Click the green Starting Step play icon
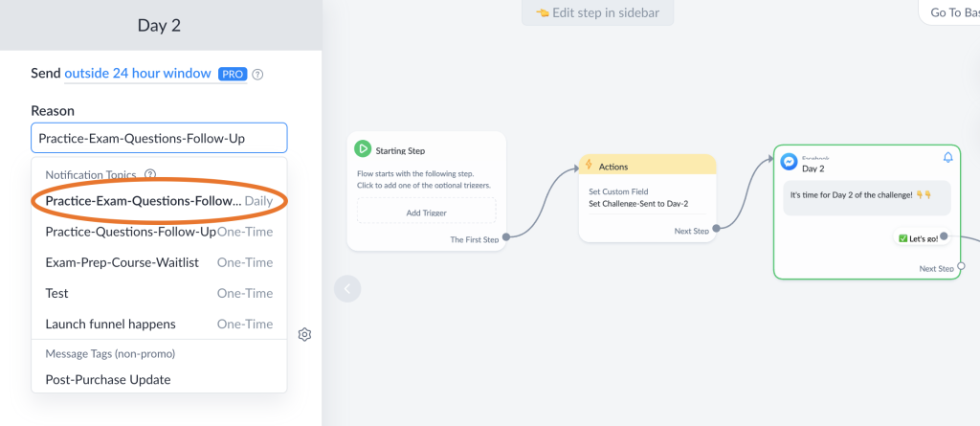This screenshot has height=426, width=980. 363,148
